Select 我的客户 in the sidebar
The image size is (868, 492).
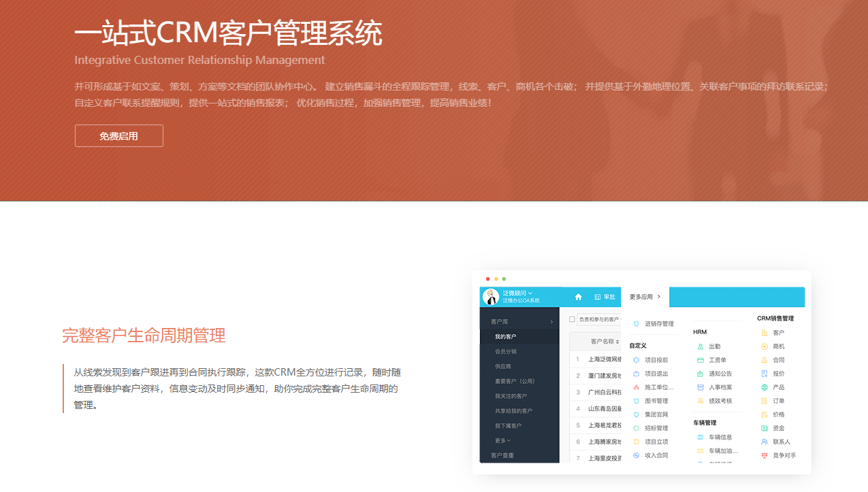coord(505,337)
